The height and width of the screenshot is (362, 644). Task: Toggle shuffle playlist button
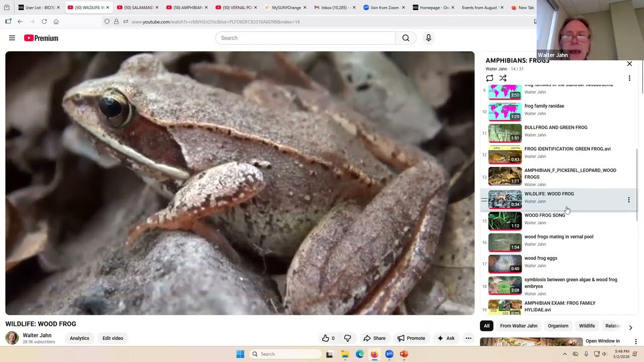point(503,78)
